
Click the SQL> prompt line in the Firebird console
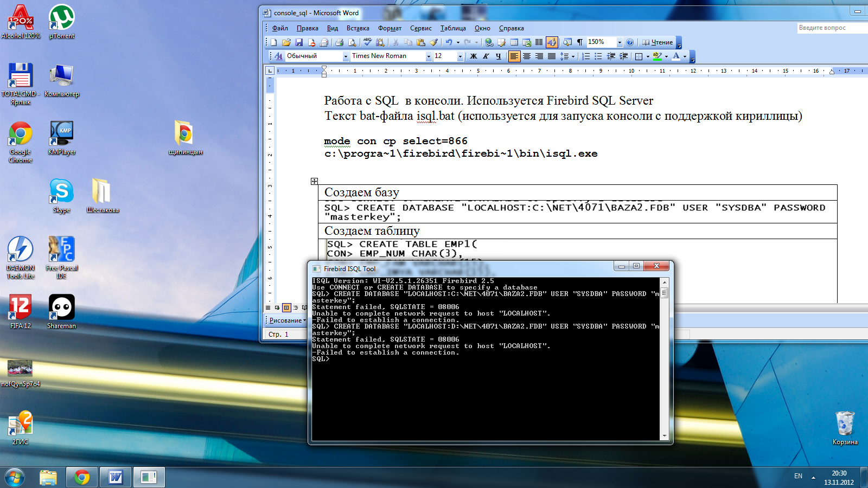pyautogui.click(x=321, y=359)
